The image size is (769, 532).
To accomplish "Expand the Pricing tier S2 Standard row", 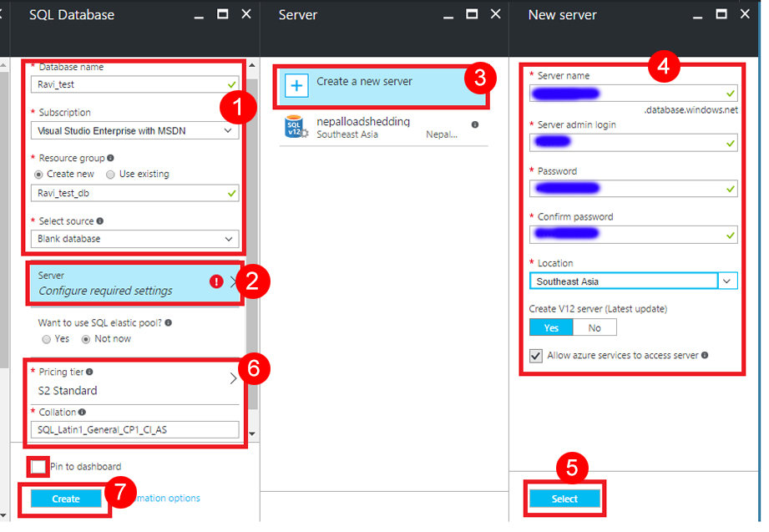I will pyautogui.click(x=135, y=382).
